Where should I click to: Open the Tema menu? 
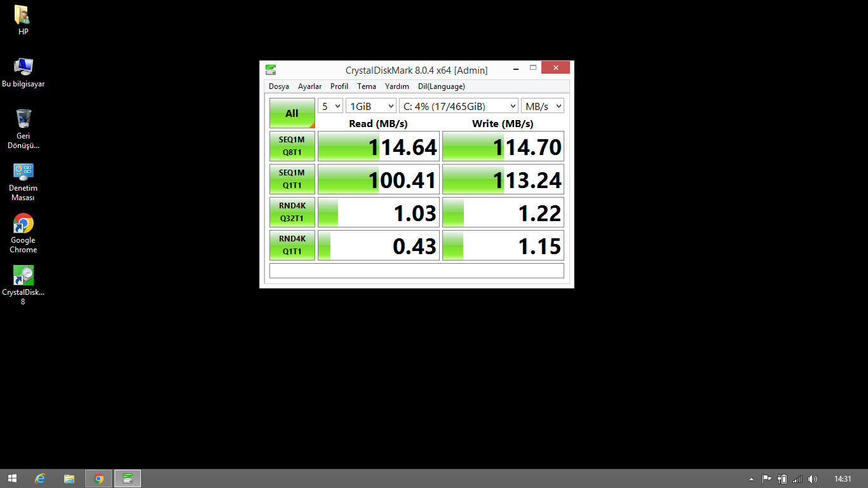click(x=367, y=86)
